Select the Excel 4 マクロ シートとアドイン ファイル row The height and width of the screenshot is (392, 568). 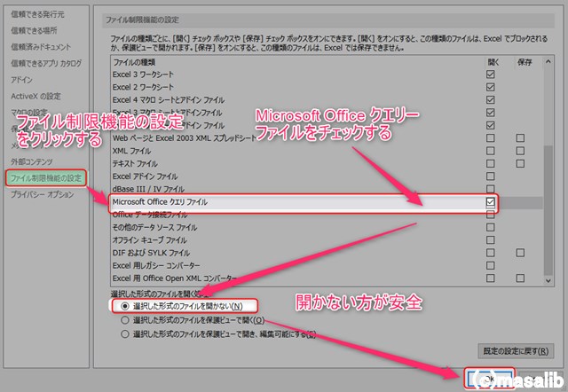click(326, 99)
